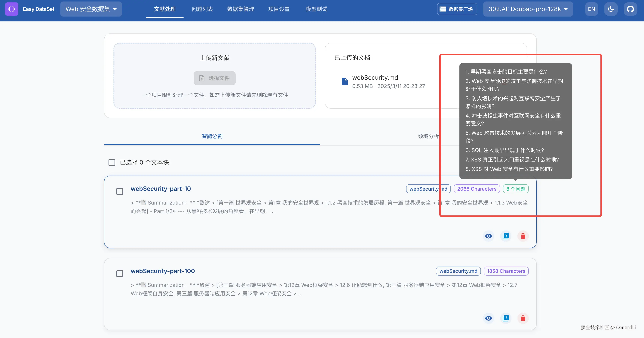Switch language with the EN button
Screen dimensions: 644x338
[591, 9]
